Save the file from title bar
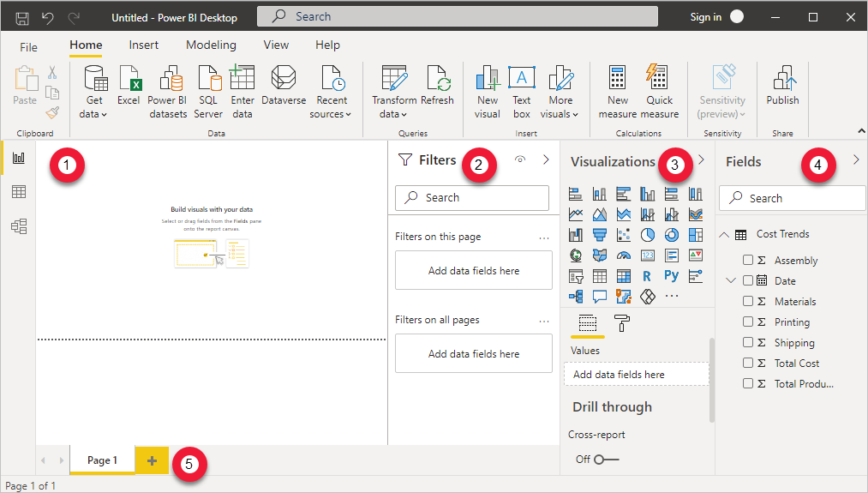Viewport: 868px width, 493px height. tap(22, 18)
